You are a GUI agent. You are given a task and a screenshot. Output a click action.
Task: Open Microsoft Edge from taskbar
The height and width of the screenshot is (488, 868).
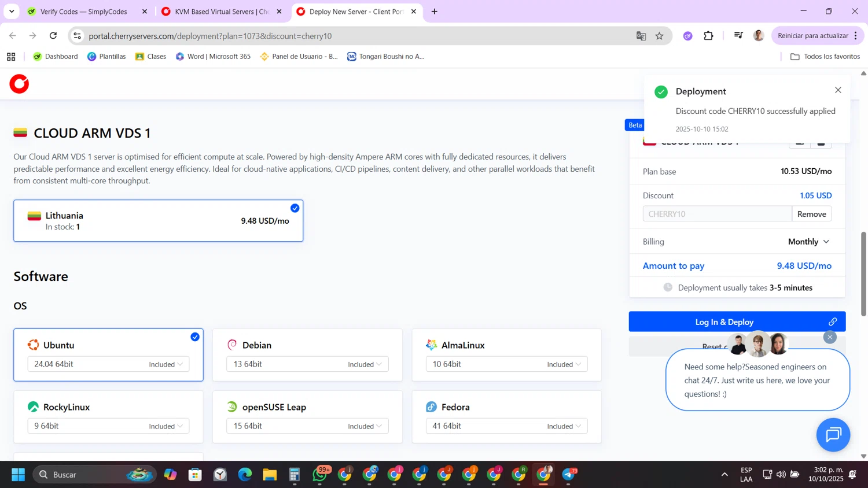(245, 475)
